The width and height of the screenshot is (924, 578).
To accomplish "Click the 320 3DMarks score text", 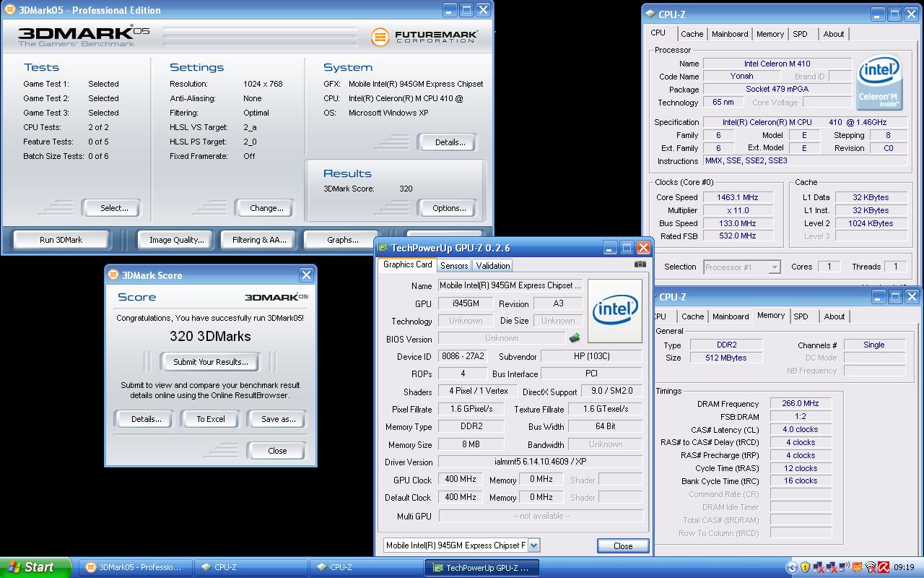I will pyautogui.click(x=210, y=336).
